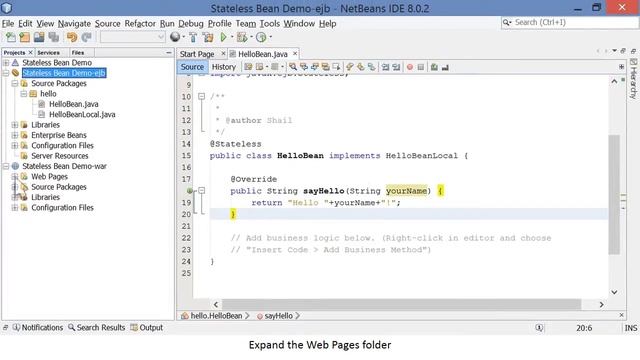Viewport: 640px width, 360px height.
Task: Click the Clean and Build Project icon
Action: pos(208,38)
